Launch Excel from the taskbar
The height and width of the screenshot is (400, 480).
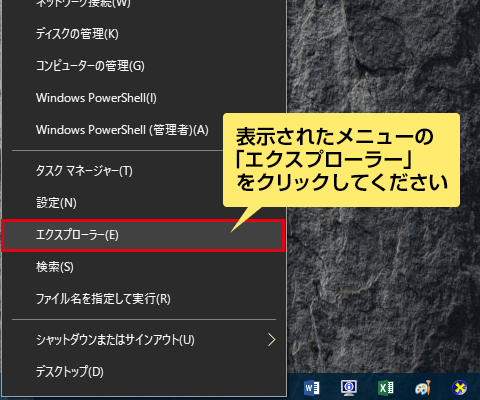386,388
